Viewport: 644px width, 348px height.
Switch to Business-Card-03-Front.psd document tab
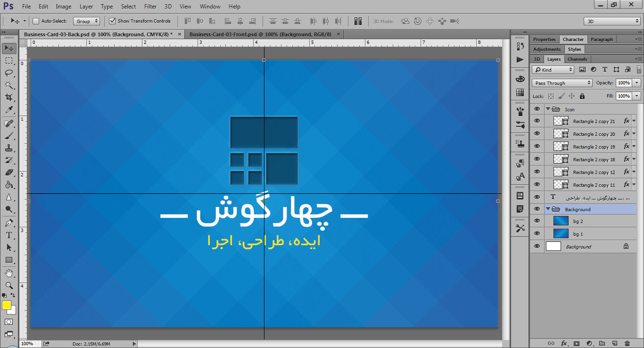click(x=260, y=34)
